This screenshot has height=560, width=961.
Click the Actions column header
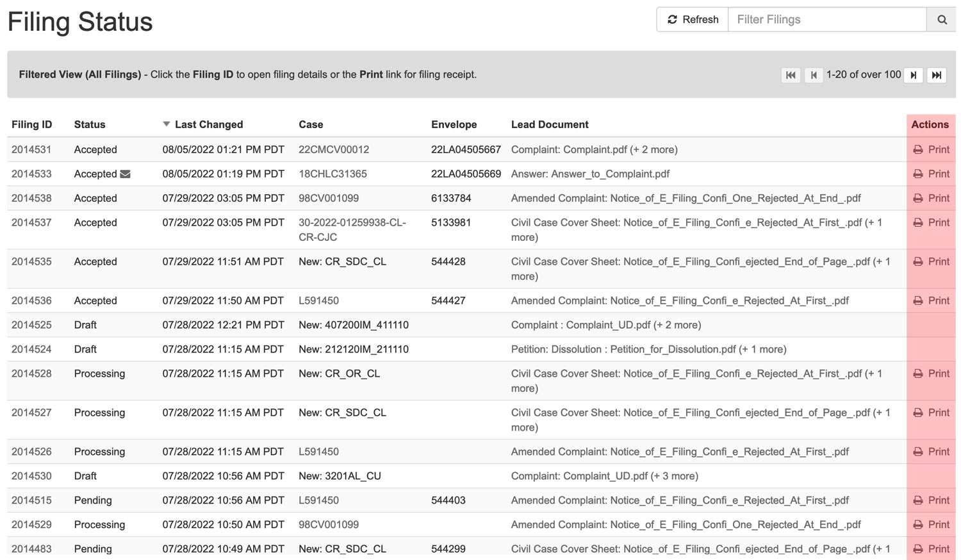[x=930, y=124]
